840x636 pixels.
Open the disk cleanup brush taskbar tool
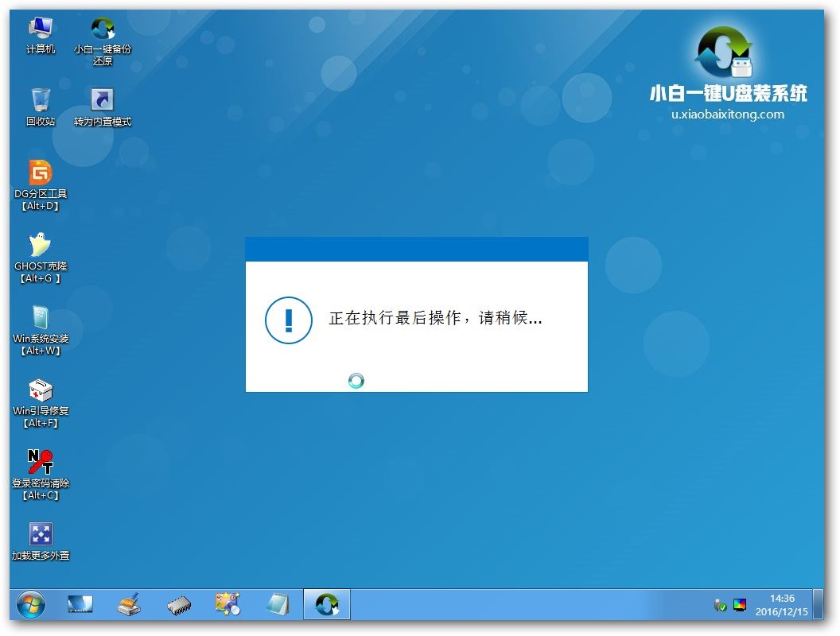(129, 604)
